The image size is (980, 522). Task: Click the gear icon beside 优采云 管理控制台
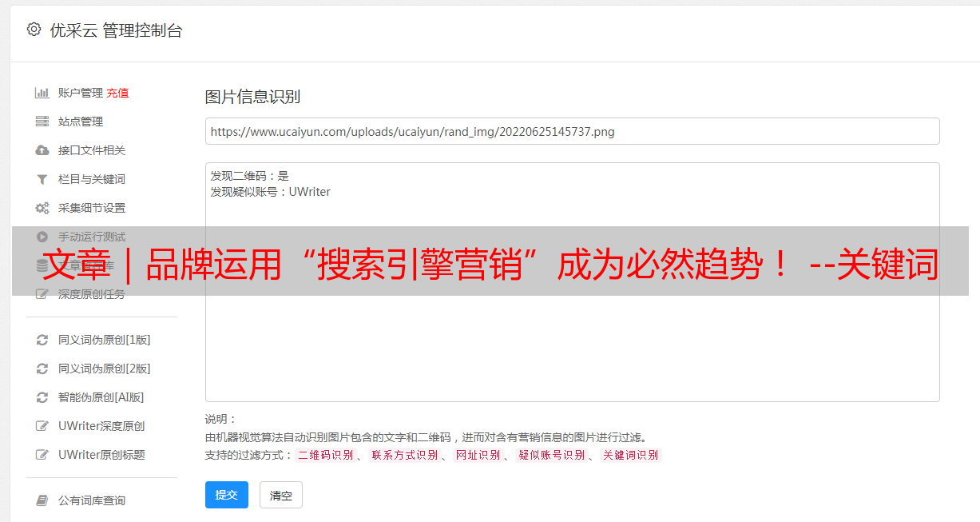(34, 30)
